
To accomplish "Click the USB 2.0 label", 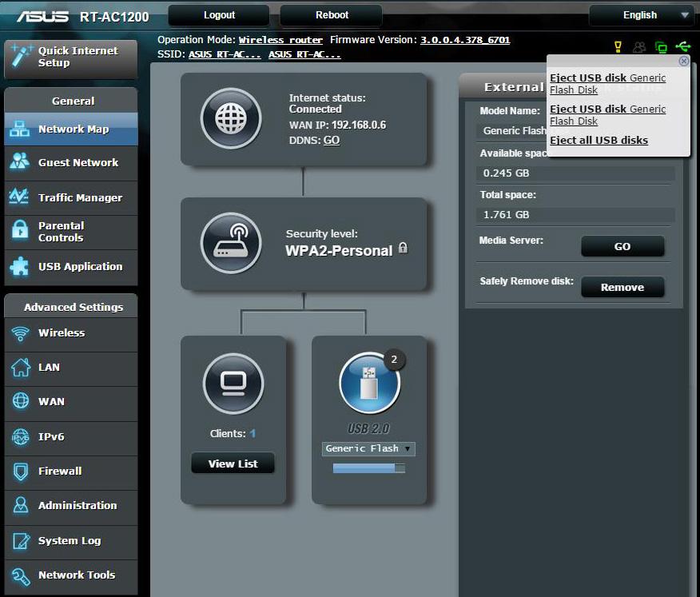I will point(368,428).
